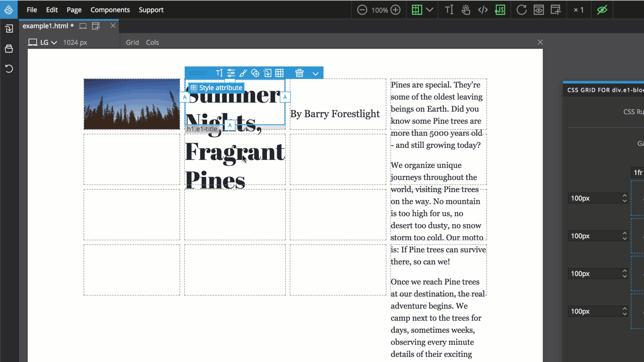Undo the last change from the left sidebar
This screenshot has width=644, height=362.
(9, 68)
